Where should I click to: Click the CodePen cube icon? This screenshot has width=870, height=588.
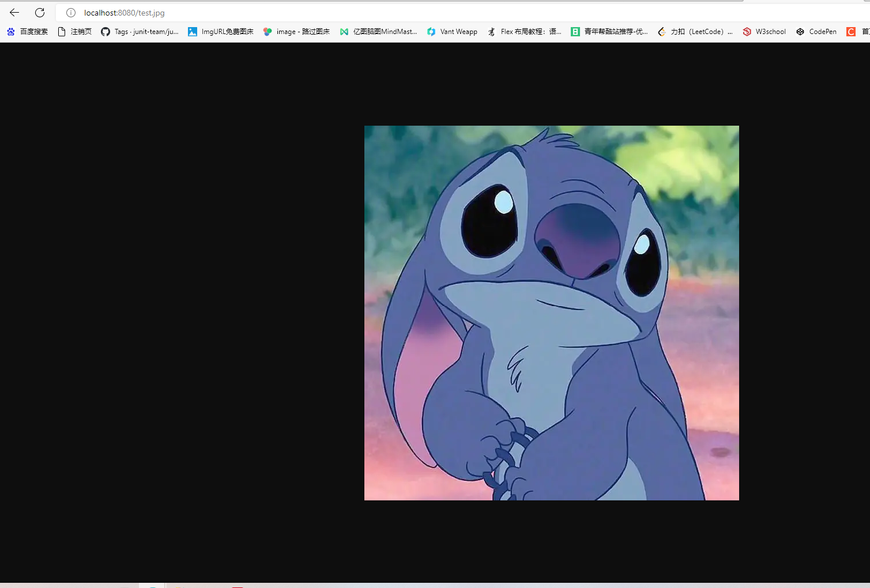tap(800, 32)
